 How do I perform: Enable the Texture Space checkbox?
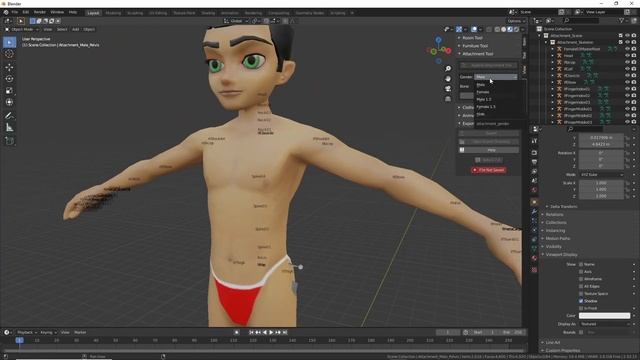(x=581, y=294)
